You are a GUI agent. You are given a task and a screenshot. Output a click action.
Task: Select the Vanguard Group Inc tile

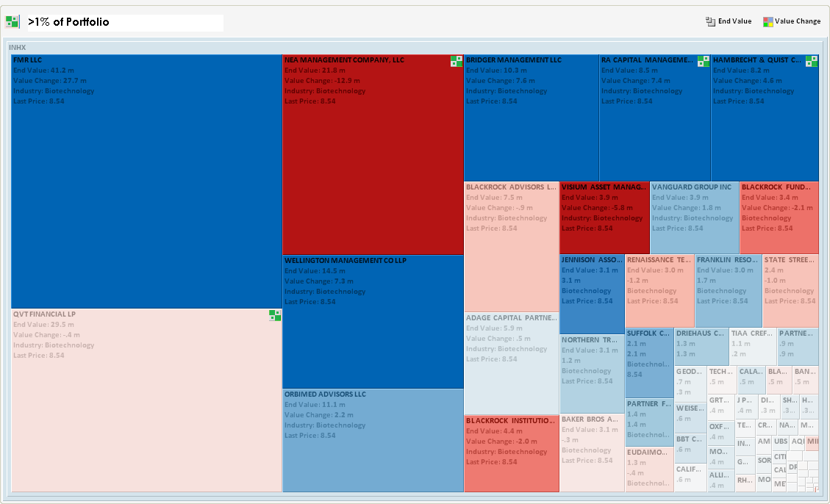click(695, 218)
